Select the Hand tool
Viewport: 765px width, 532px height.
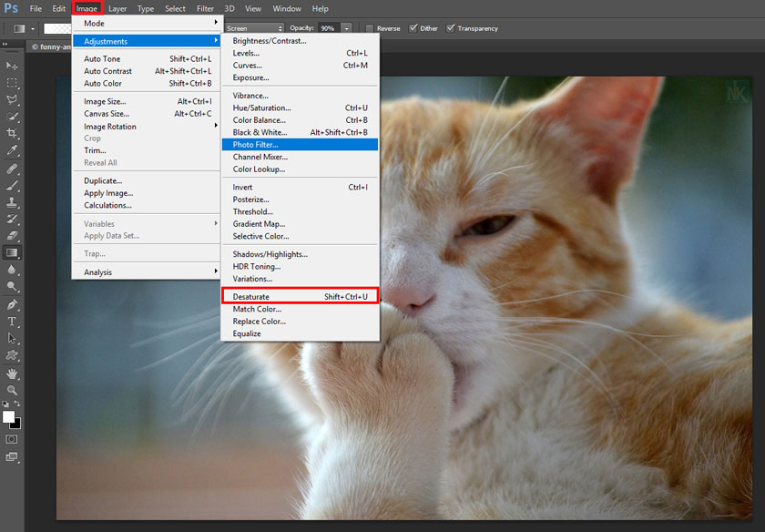12,373
